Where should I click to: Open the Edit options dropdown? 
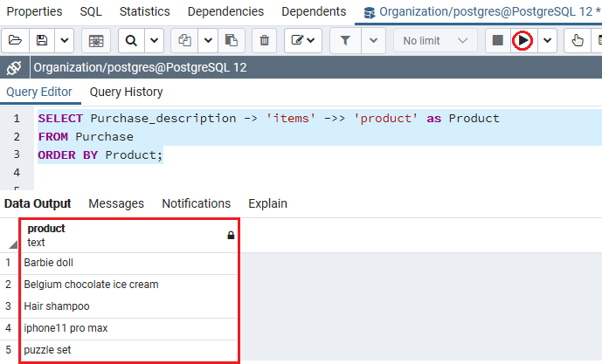pyautogui.click(x=303, y=40)
